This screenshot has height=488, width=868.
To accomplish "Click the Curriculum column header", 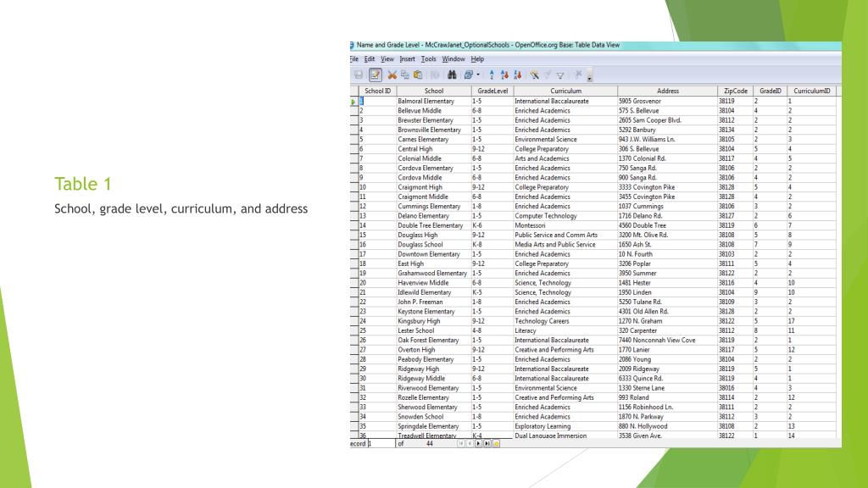I will [565, 91].
